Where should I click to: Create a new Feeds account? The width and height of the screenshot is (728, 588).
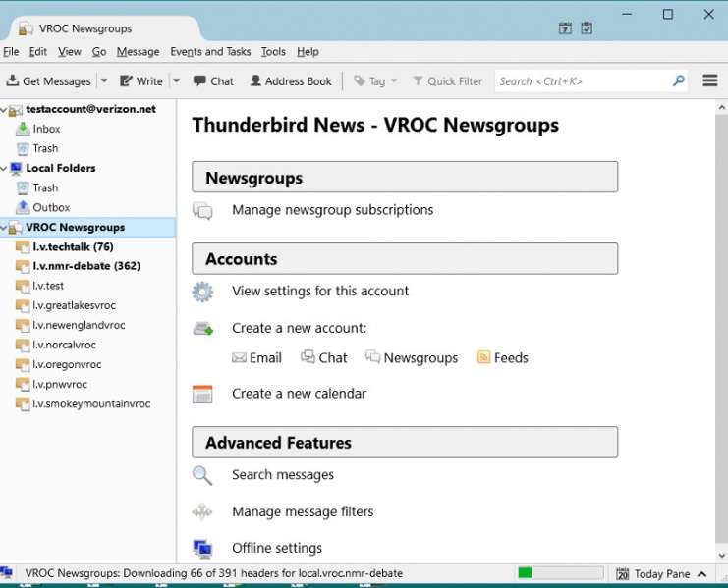pos(502,357)
